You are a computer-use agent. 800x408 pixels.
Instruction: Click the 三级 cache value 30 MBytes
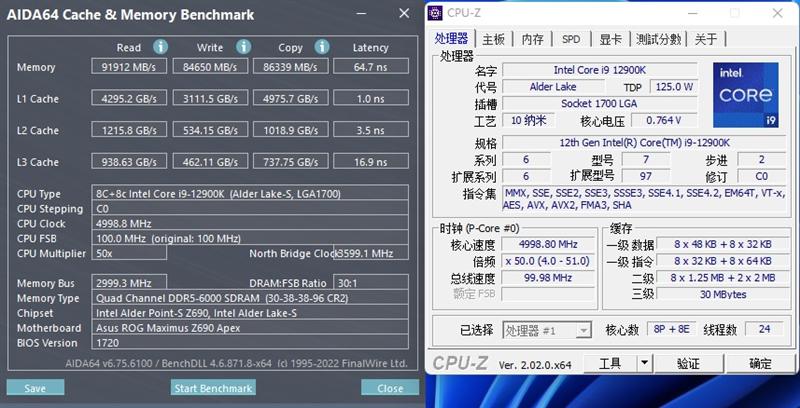[x=722, y=294]
